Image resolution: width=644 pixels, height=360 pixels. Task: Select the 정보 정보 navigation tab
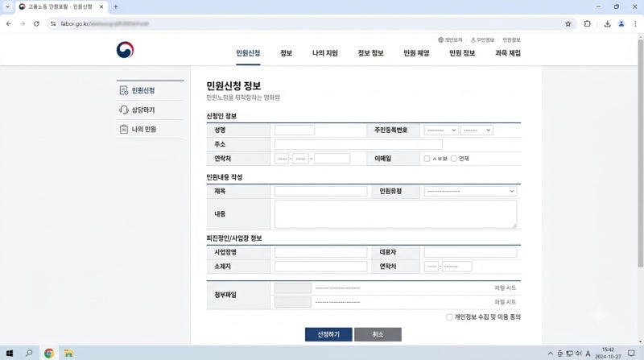click(x=370, y=53)
